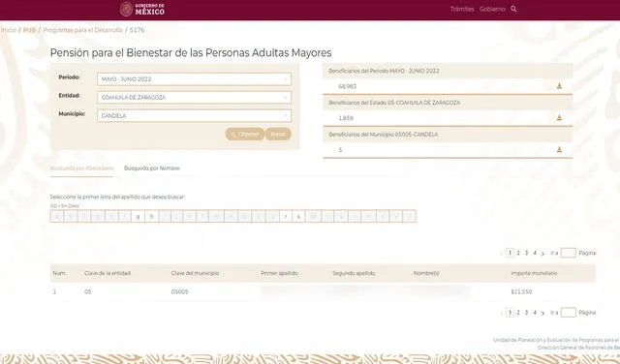Click the Borrar button to clear filters
The height and width of the screenshot is (364, 620).
(278, 134)
